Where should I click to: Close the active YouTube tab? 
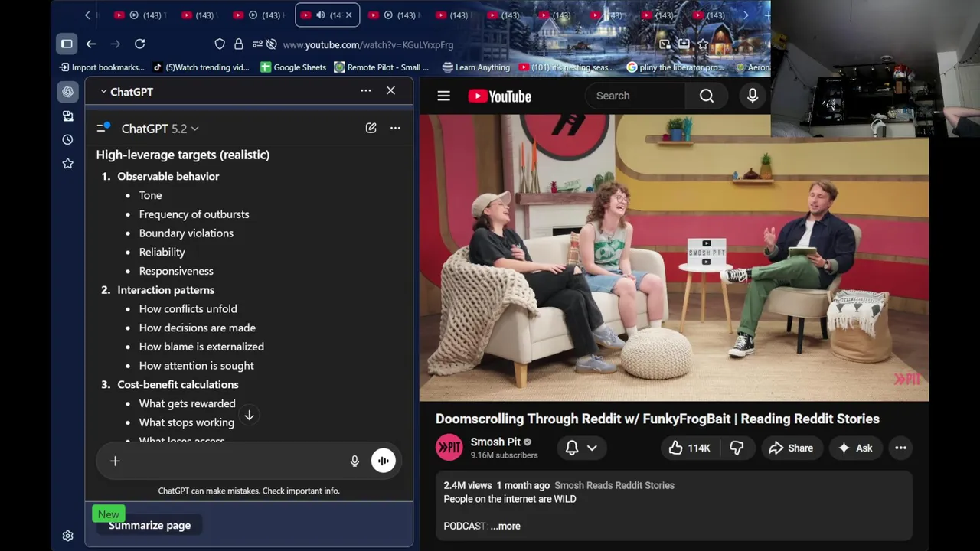point(349,15)
